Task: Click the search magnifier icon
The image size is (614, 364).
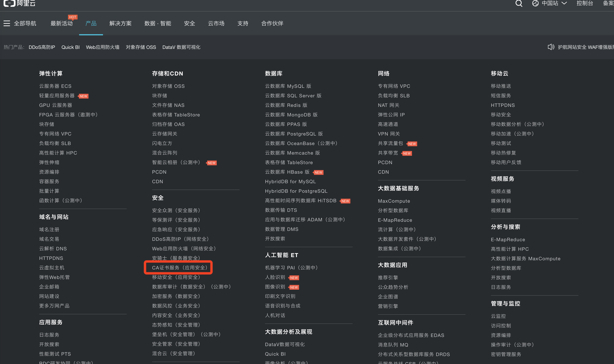Action: [x=519, y=3]
